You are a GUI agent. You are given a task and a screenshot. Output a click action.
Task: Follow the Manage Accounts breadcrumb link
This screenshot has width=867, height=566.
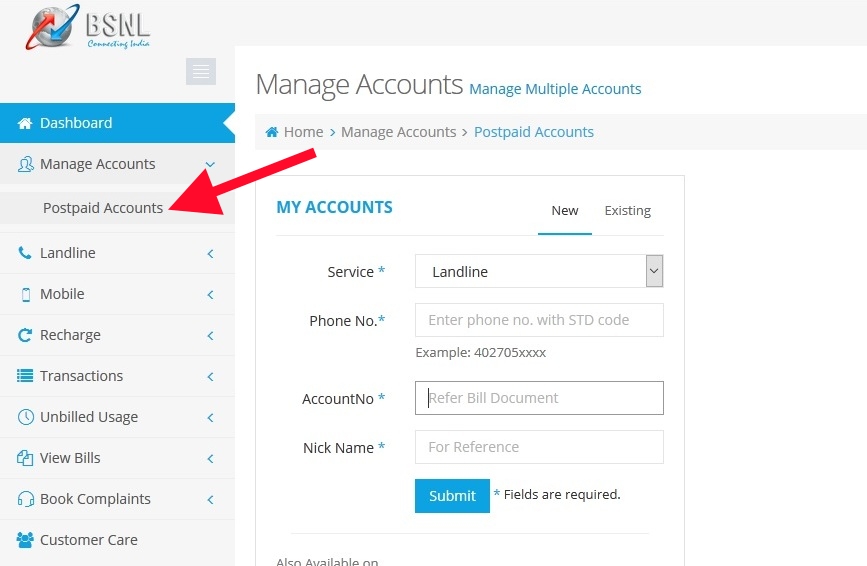point(399,132)
